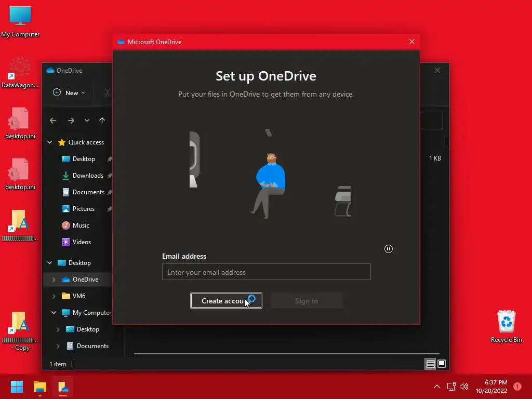Image resolution: width=532 pixels, height=399 pixels.
Task: Focus the Email address input field
Action: 267,272
